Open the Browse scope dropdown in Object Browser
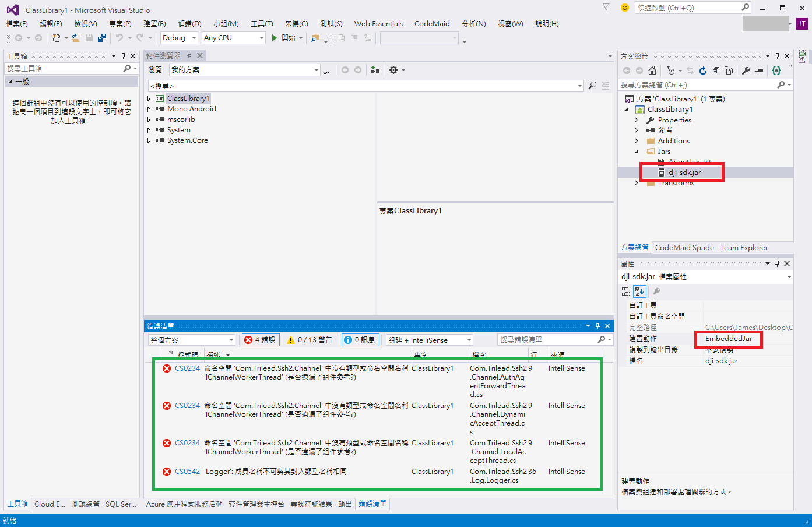812x527 pixels. pos(245,70)
